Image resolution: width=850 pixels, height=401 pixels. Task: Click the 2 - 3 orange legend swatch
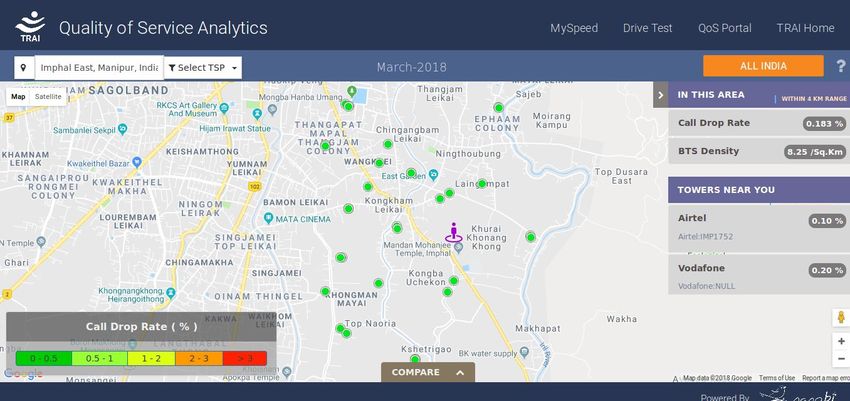[199, 358]
